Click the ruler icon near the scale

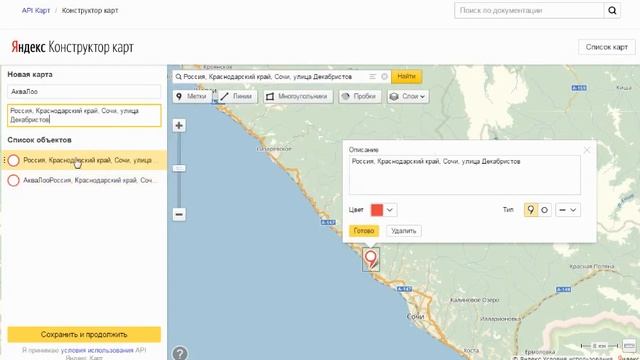pos(629,345)
